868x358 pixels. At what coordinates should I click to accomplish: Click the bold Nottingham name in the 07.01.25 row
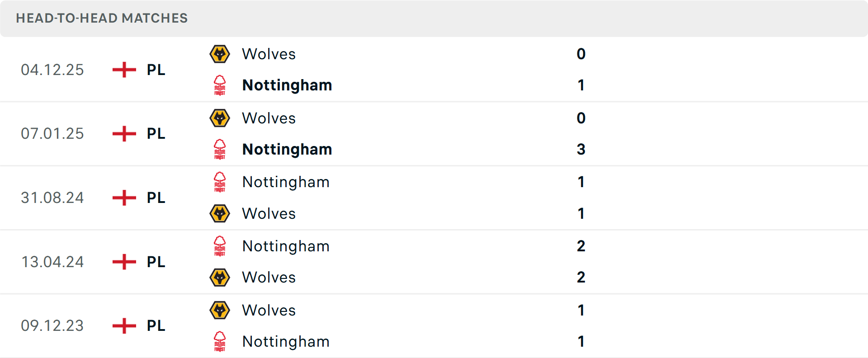[x=287, y=149]
